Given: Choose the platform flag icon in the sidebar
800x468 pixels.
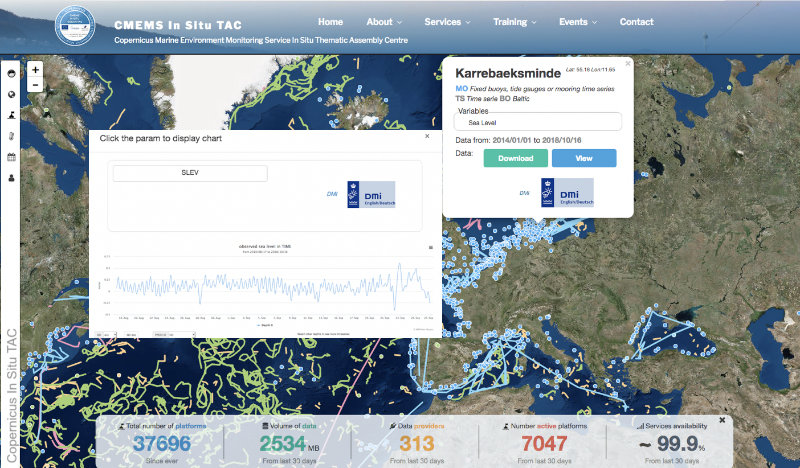Looking at the screenshot, I should pos(11,115).
